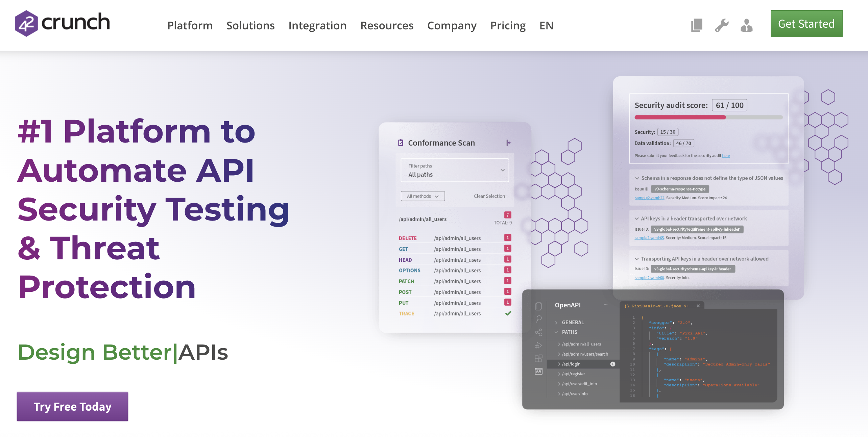This screenshot has width=868, height=437.
Task: Collapse the Schema in a response issue
Action: (637, 178)
